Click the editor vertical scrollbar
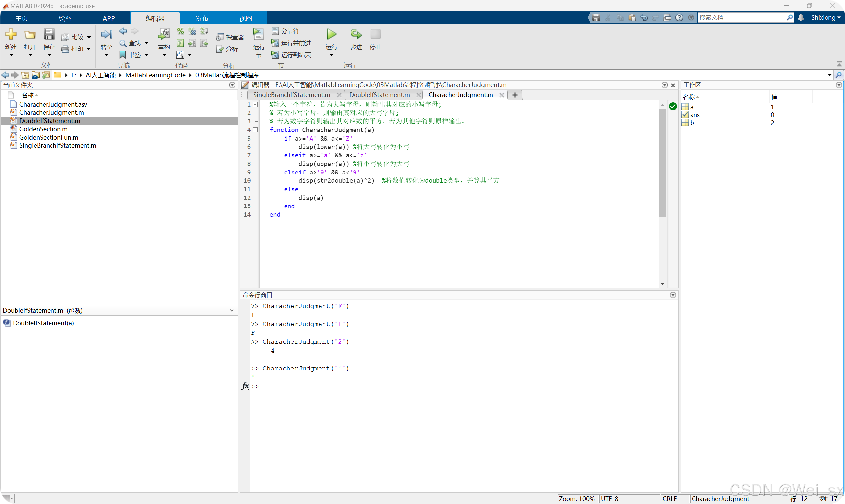The height and width of the screenshot is (504, 845). pyautogui.click(x=662, y=163)
